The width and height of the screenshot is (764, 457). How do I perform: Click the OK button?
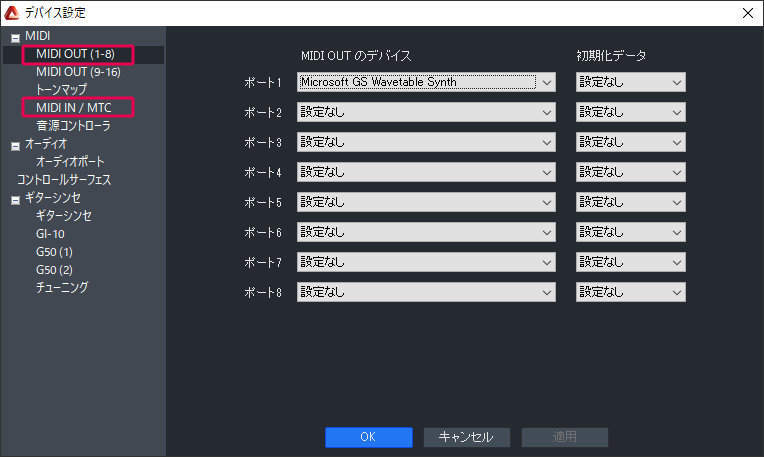tap(368, 437)
